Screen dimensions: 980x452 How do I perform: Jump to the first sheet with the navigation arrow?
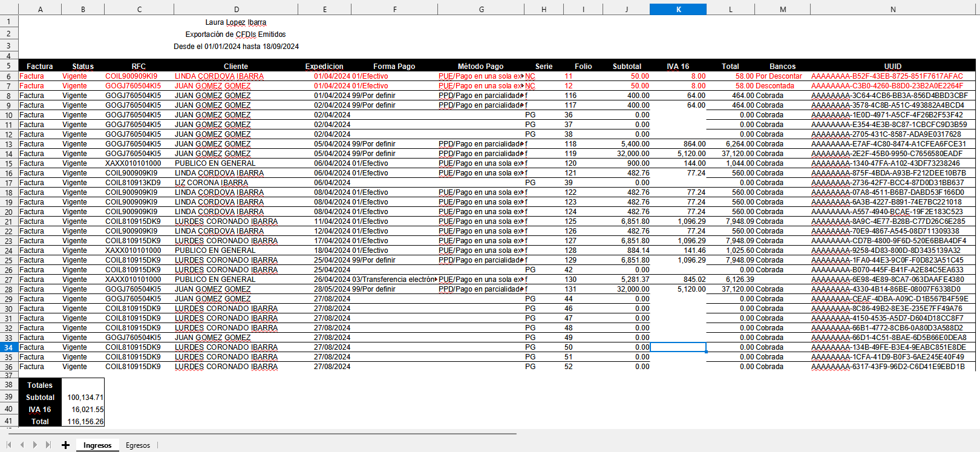click(x=9, y=445)
